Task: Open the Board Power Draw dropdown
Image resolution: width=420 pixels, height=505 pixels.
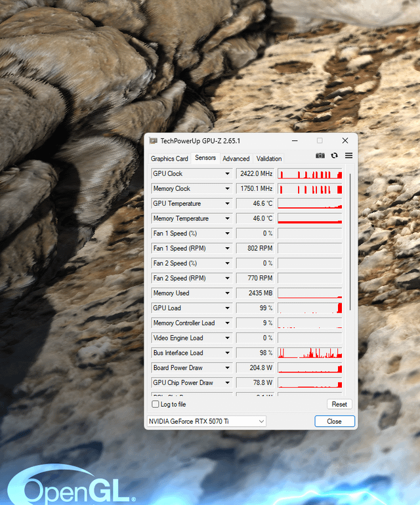Action: tap(227, 368)
